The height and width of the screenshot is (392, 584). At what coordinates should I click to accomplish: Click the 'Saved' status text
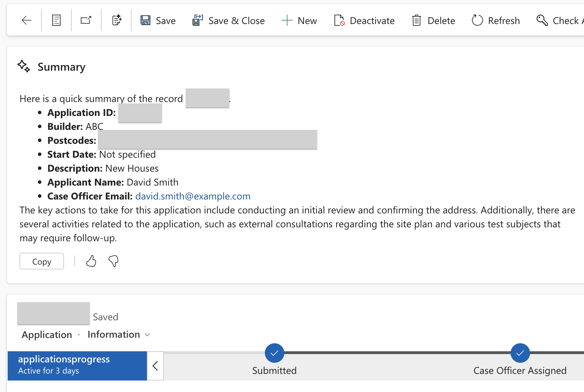105,317
